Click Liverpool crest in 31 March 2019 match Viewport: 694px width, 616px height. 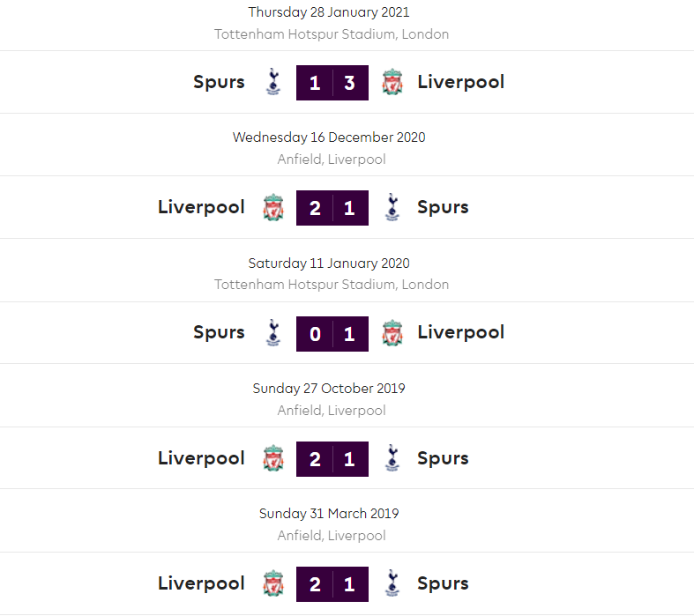272,583
